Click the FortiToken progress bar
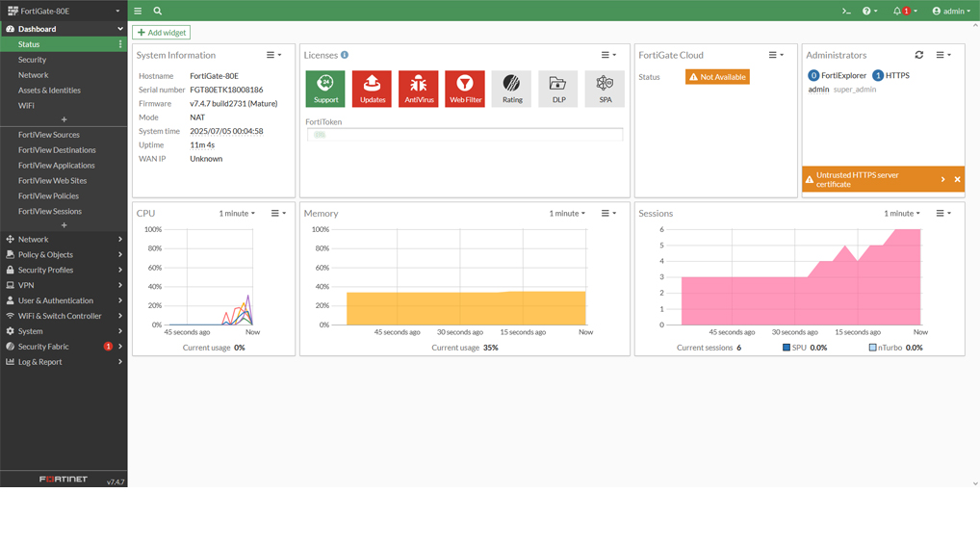 [x=465, y=135]
